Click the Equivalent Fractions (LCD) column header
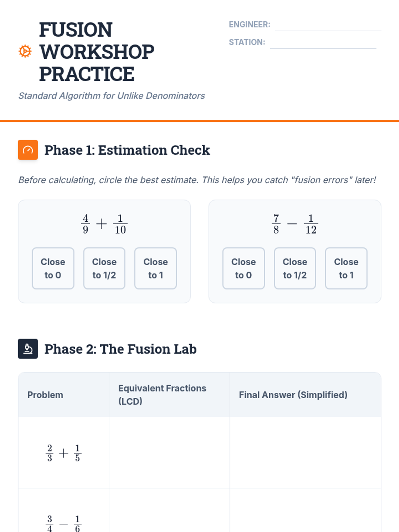Image resolution: width=399 pixels, height=532 pixels. coord(162,395)
